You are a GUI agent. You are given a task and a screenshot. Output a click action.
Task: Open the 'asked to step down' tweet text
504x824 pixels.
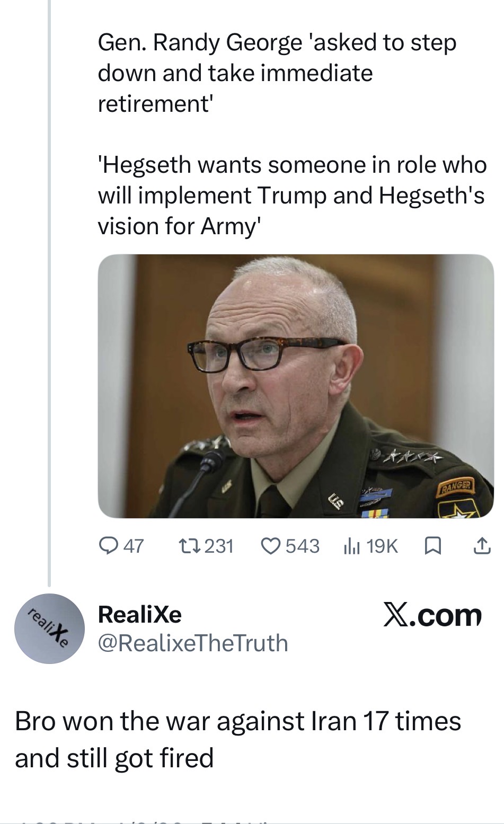pos(277,73)
